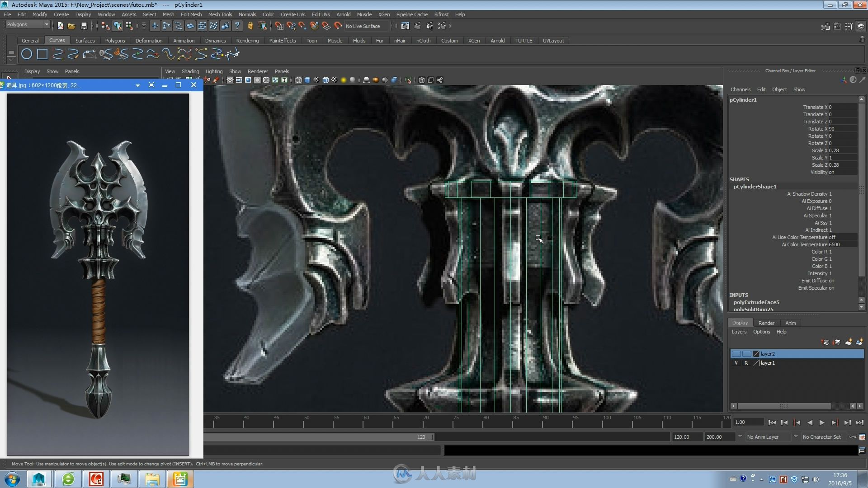The width and height of the screenshot is (868, 488).
Task: Switch to the Render tab in bottom panel
Action: [x=766, y=322]
